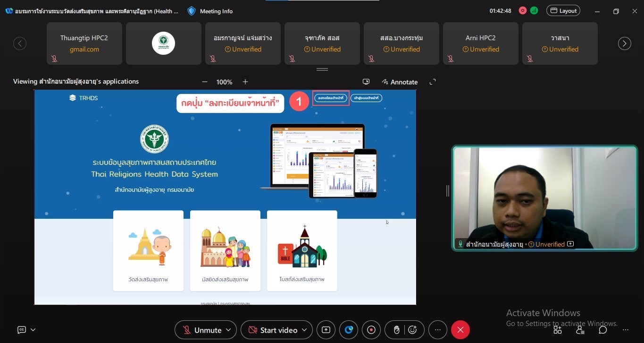644x343 pixels.
Task: Open the วัดส่งเสริมสุขภาพ temple card
Action: [148, 250]
